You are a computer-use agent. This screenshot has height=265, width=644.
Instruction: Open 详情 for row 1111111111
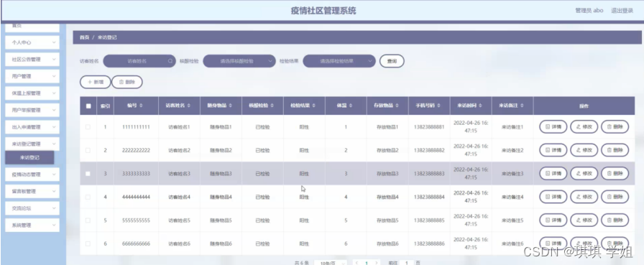click(x=553, y=127)
